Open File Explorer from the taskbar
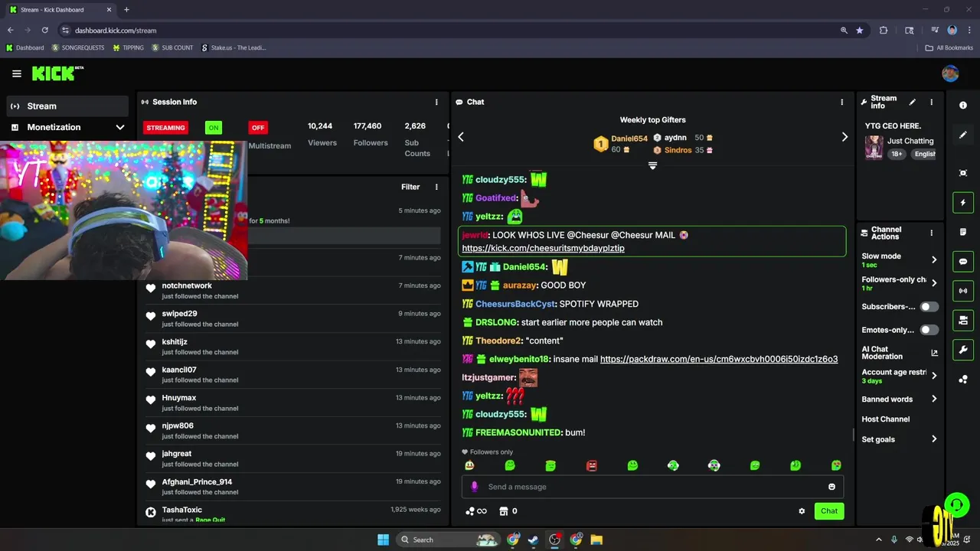Screen dimensions: 980x551 (x=596, y=540)
